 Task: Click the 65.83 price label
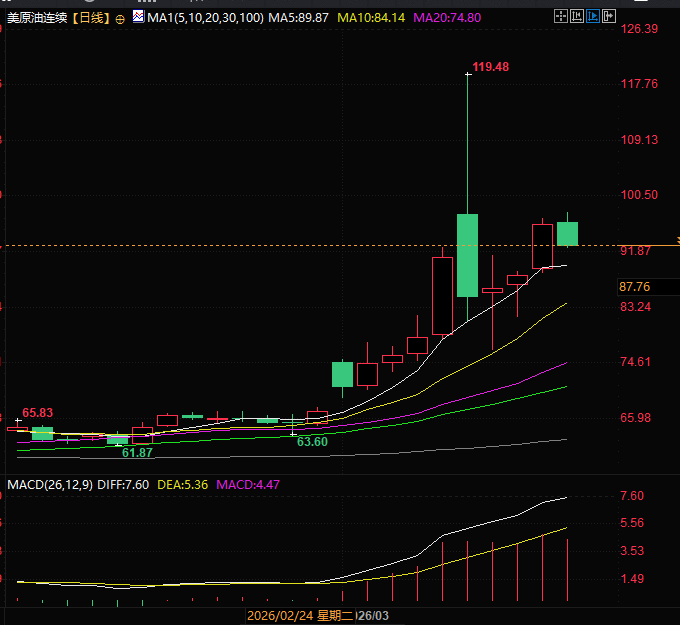click(38, 412)
